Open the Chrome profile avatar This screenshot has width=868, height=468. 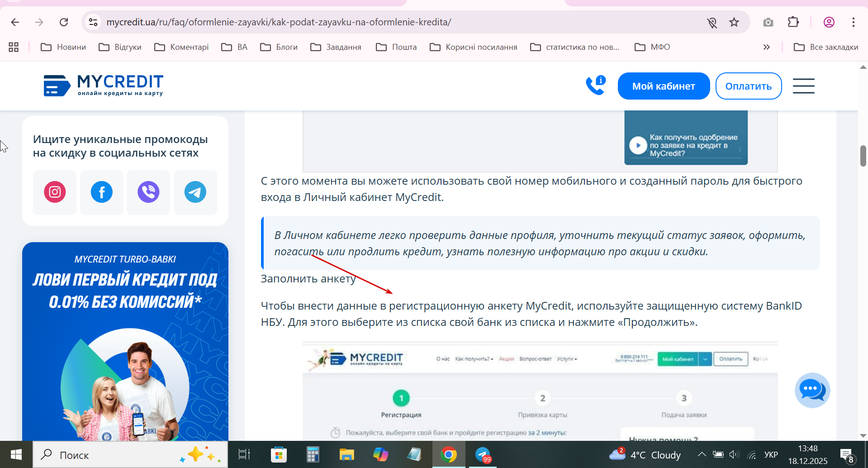point(829,22)
